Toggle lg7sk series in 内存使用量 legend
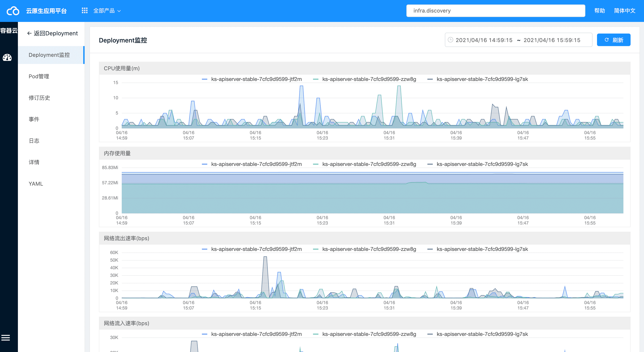This screenshot has height=352, width=644. pyautogui.click(x=478, y=164)
